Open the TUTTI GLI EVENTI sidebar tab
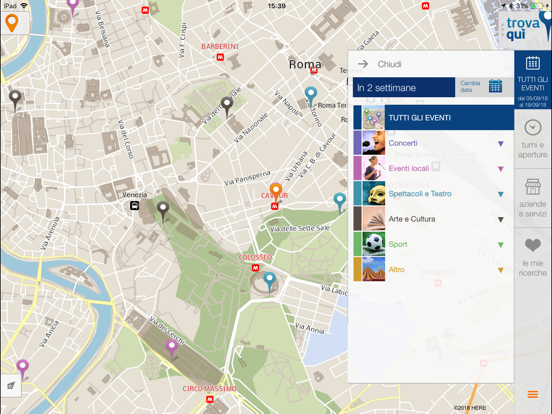Viewport: 552px width, 414px height. [533, 80]
